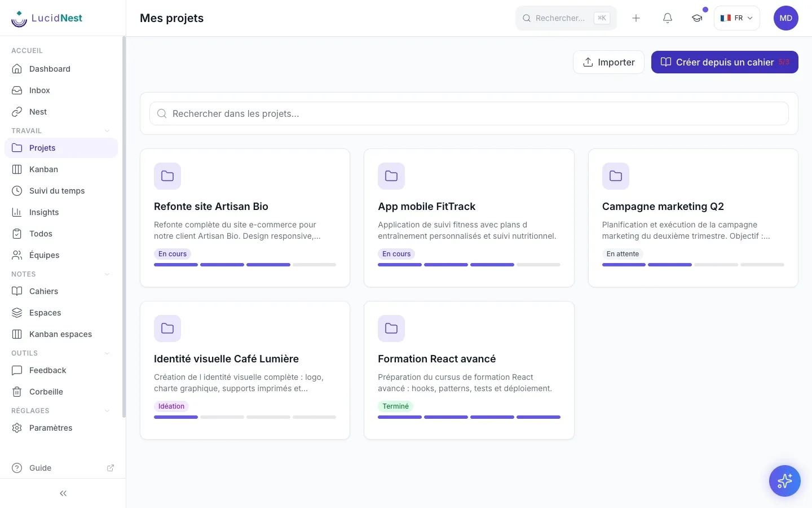Screen dimensions: 812x508
Task: Collapse the sidebar with double chevron
Action: 63,493
